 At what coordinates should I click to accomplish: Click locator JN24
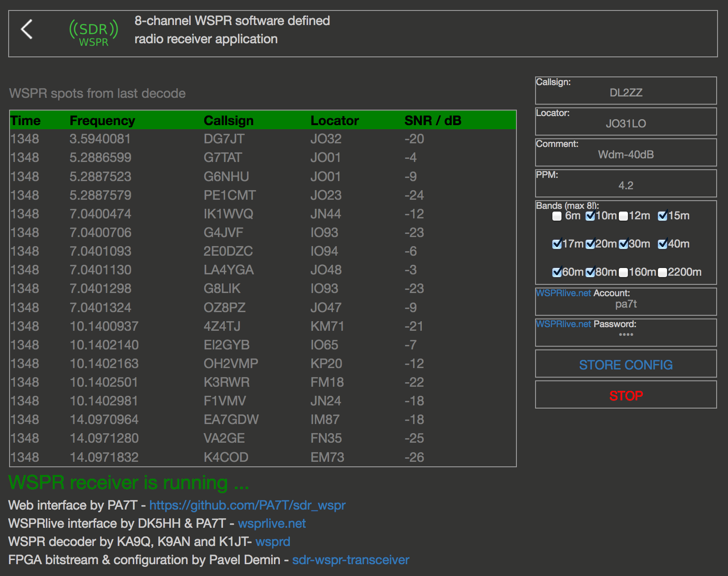326,401
